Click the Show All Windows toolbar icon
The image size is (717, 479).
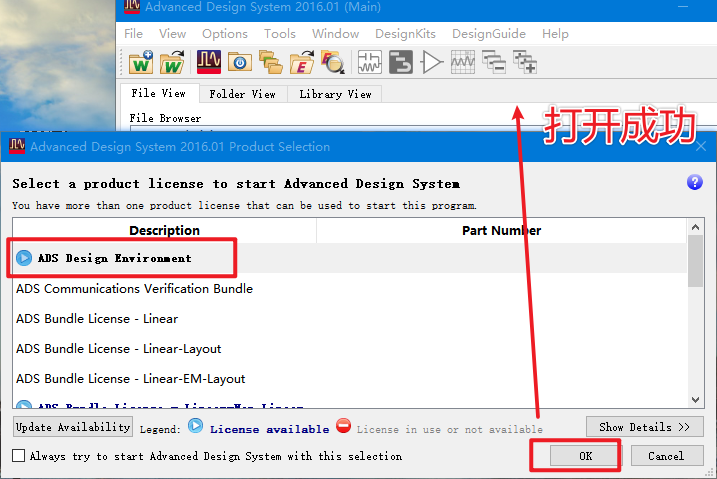[x=524, y=62]
